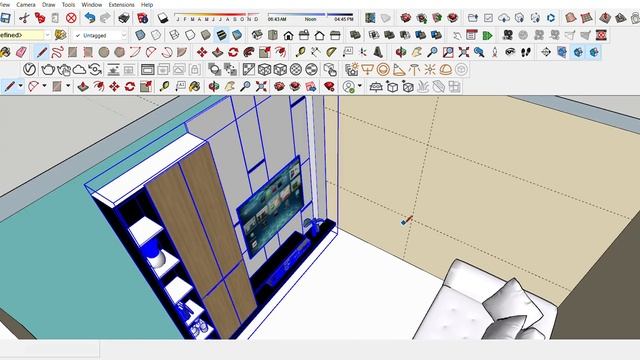Select the Tape Measure tool in upper row
640x360 pixels.
pos(300,52)
